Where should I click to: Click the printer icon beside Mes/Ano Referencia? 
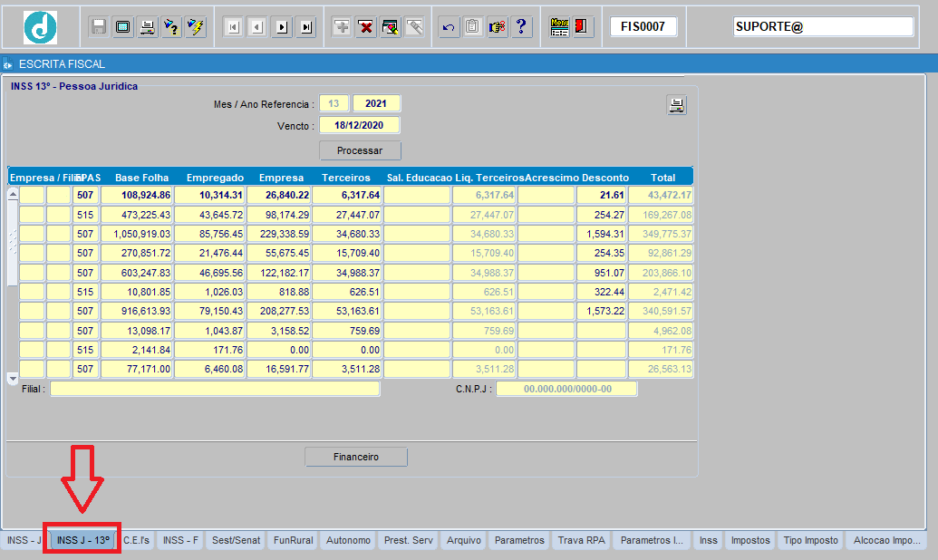(676, 104)
